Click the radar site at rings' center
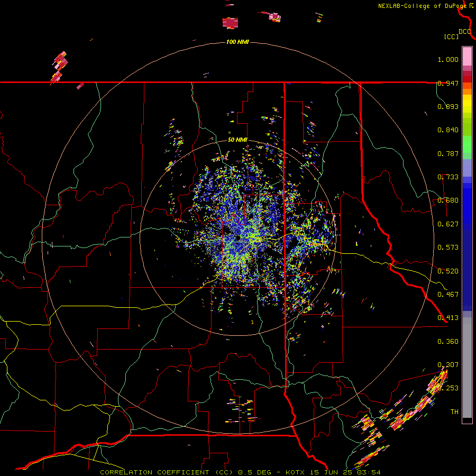 pos(237,237)
